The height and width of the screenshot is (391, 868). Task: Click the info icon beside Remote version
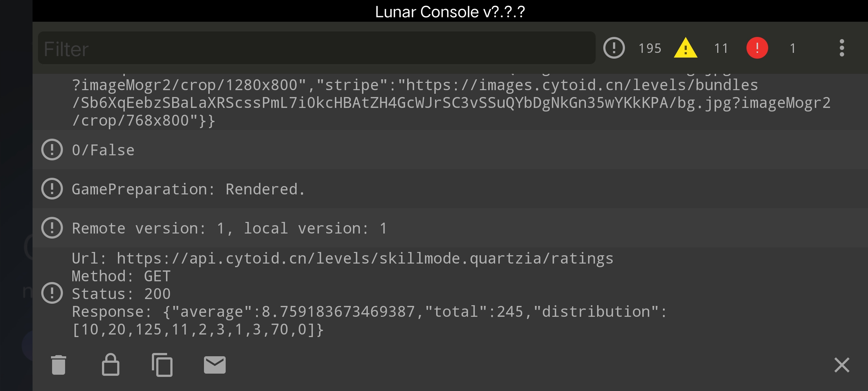pos(52,228)
